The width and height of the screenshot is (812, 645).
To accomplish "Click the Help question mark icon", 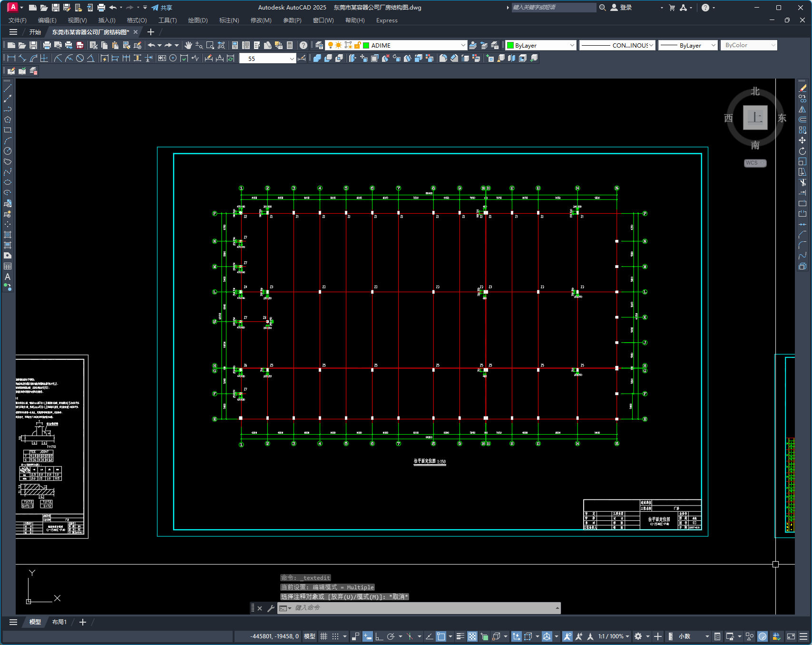I will [x=303, y=45].
